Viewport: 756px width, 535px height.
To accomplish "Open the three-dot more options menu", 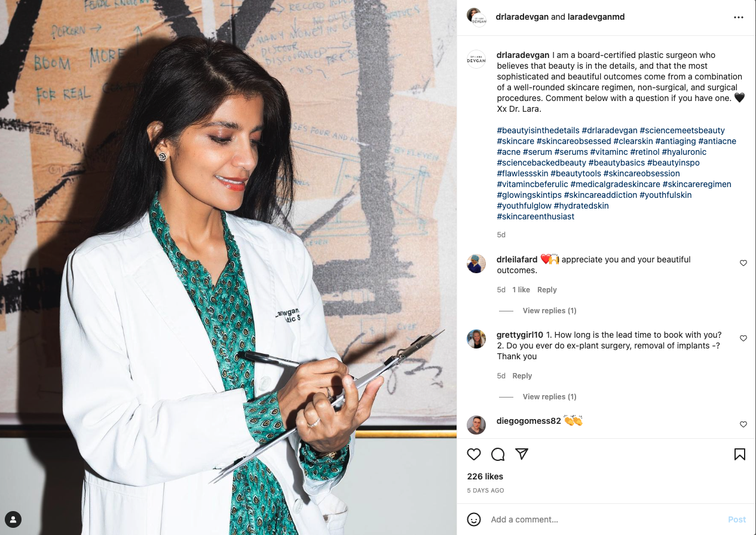I will [739, 17].
